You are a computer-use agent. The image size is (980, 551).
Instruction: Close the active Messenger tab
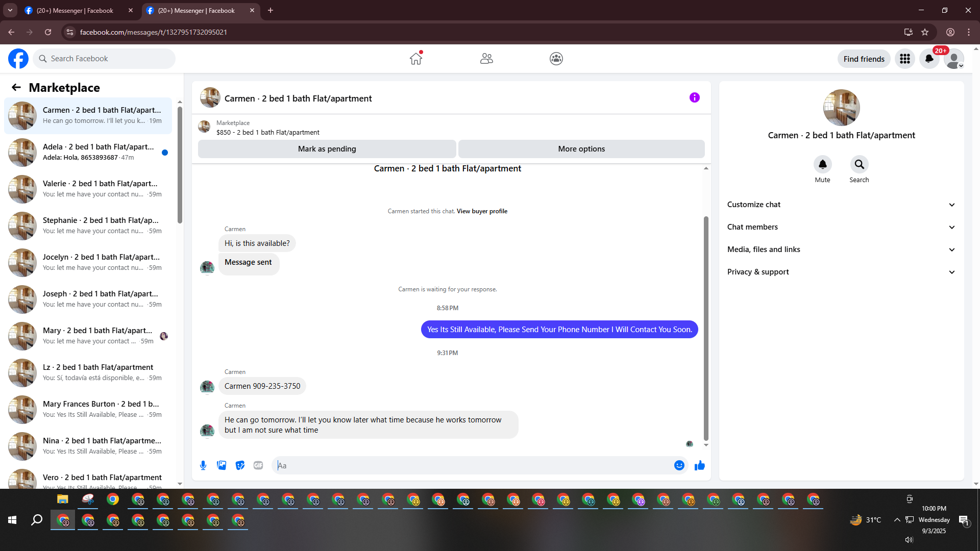tap(252, 10)
